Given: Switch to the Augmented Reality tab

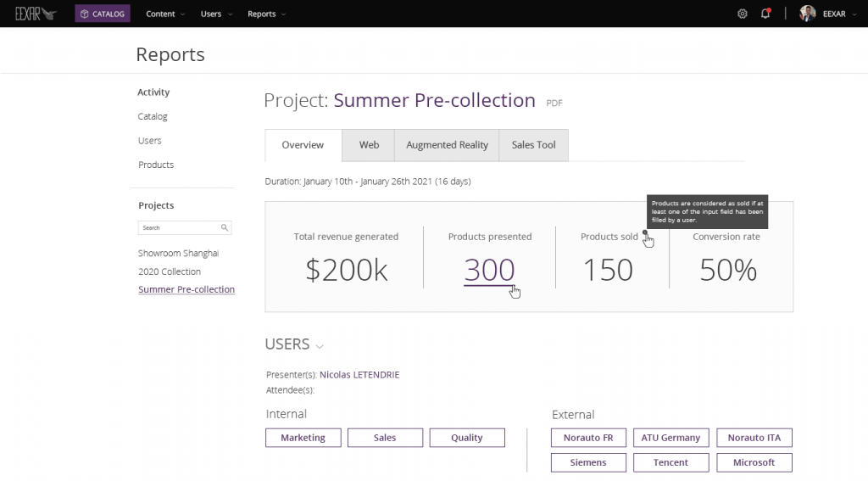Looking at the screenshot, I should coord(447,145).
